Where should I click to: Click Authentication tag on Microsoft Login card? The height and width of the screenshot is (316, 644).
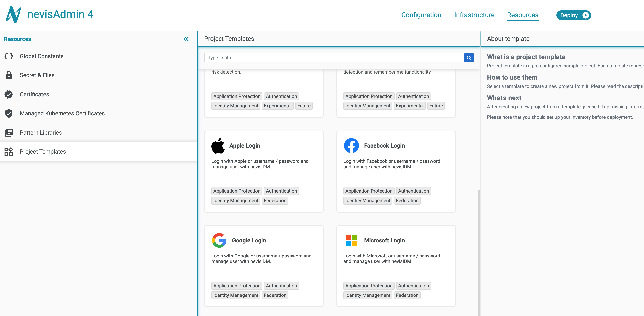[x=413, y=286]
